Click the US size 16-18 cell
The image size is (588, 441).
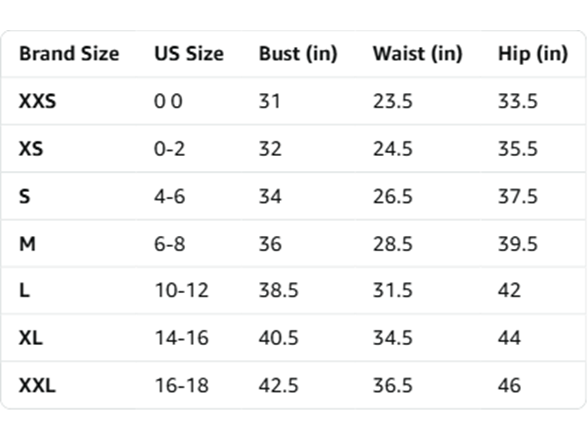(182, 386)
